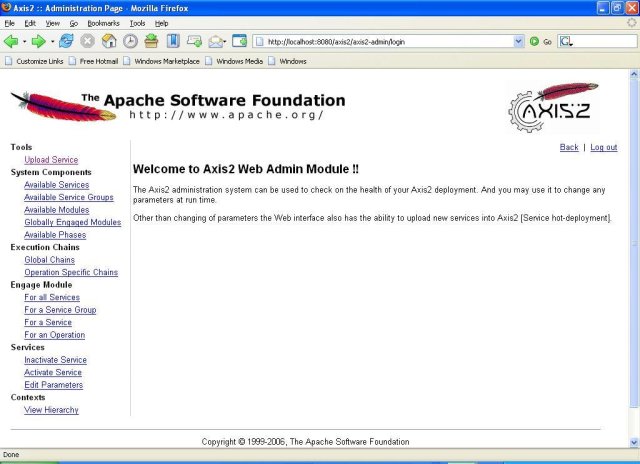Open the Windows Media bookmark

click(x=234, y=61)
